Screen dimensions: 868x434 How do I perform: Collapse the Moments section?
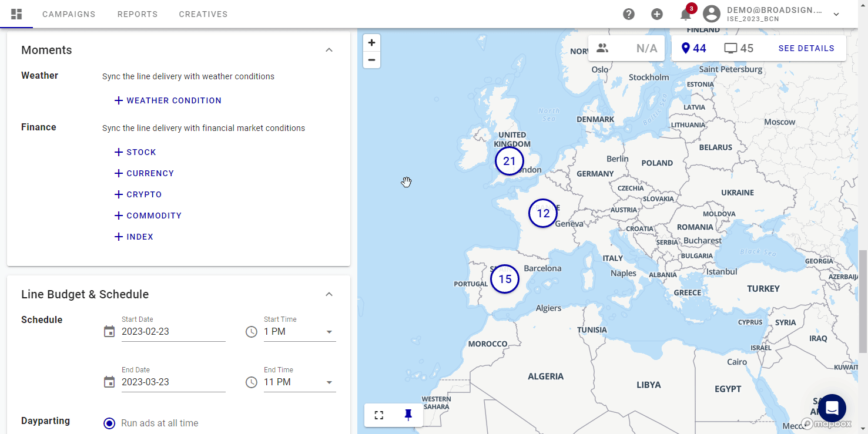[329, 50]
